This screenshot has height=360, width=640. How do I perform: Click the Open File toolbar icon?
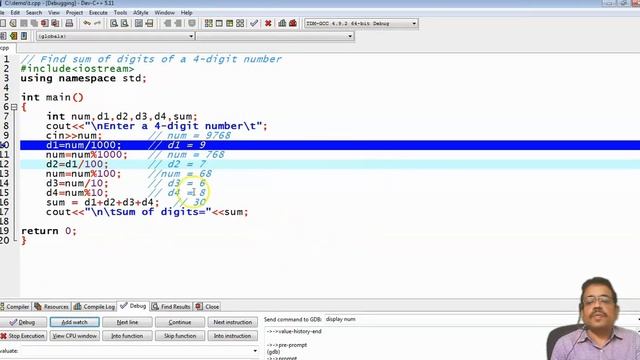click(x=13, y=23)
